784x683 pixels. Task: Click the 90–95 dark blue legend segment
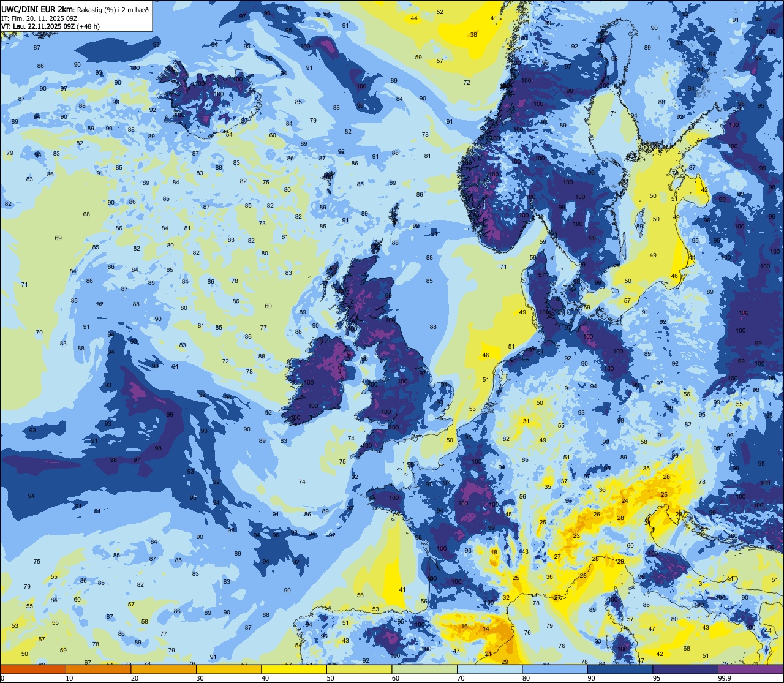[x=620, y=669]
